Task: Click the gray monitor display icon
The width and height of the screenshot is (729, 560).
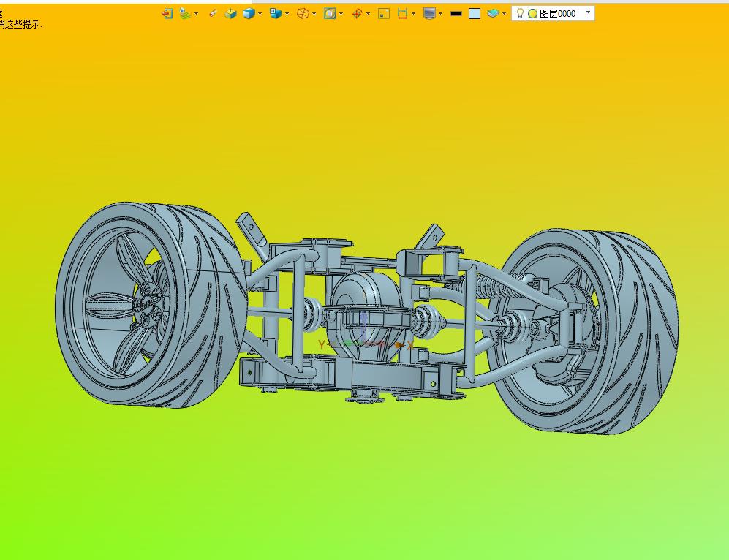Action: point(429,13)
